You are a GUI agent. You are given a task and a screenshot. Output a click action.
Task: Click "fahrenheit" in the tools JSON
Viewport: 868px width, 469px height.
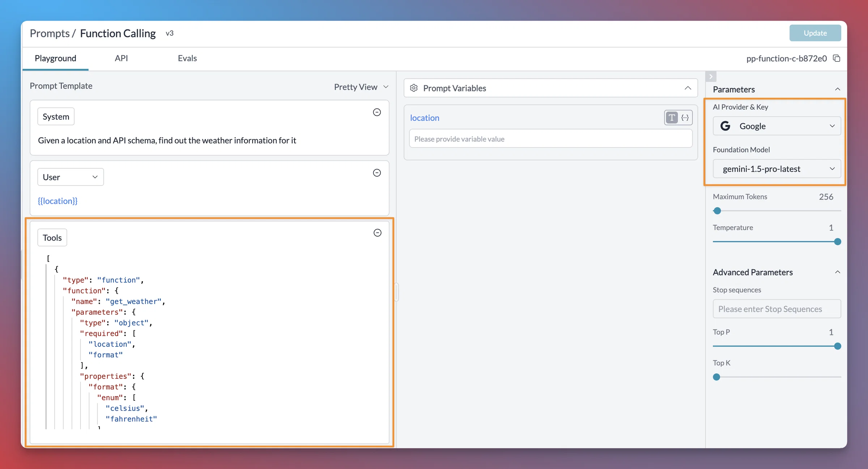point(131,419)
